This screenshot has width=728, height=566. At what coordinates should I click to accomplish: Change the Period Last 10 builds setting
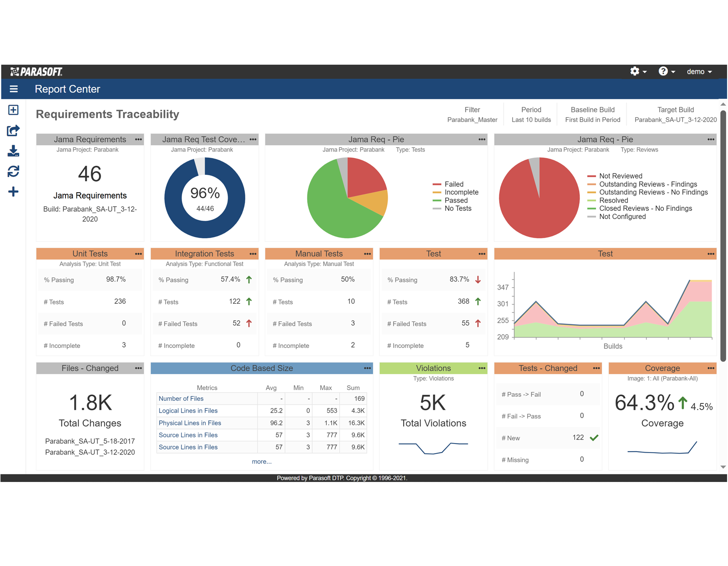(531, 115)
